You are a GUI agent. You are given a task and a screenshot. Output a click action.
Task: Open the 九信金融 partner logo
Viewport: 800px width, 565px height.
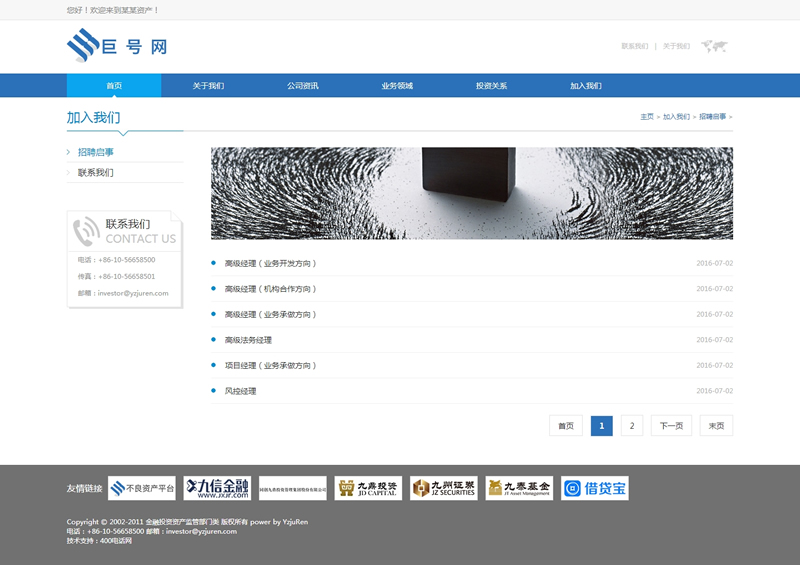tap(216, 488)
